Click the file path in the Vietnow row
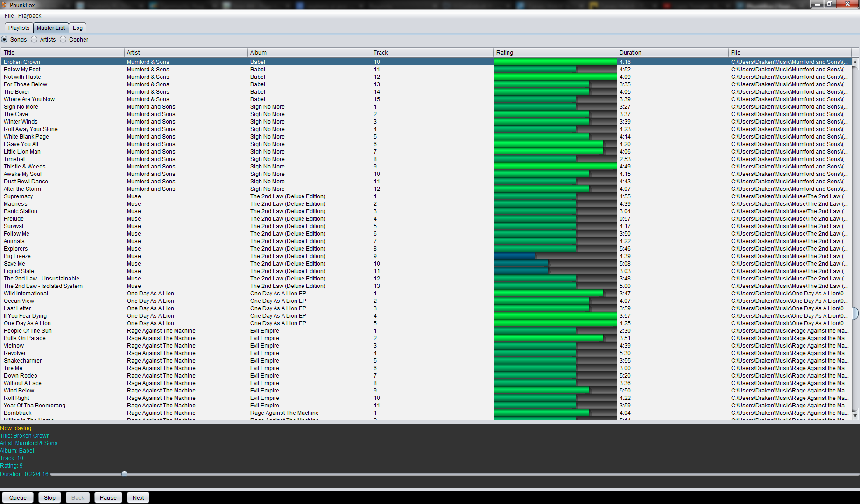 pos(790,346)
